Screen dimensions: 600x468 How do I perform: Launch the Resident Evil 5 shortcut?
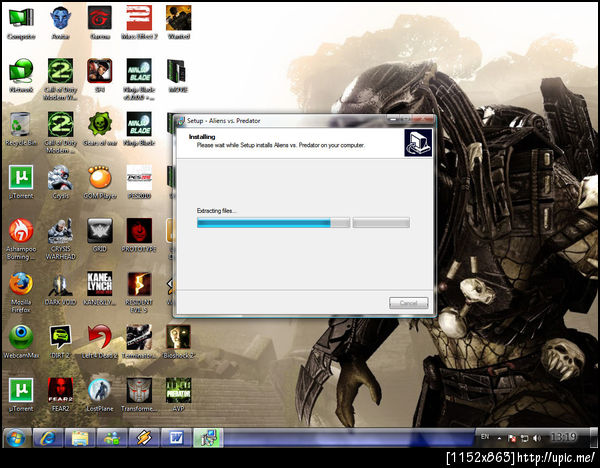pos(139,292)
